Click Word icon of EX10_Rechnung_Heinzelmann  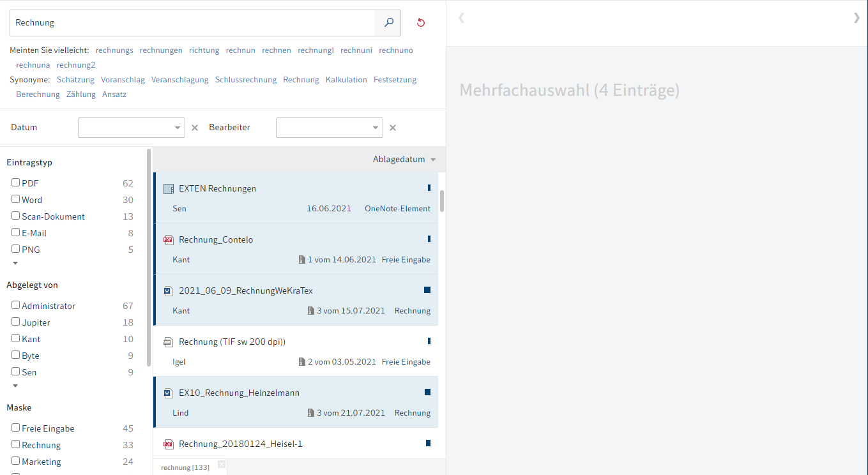tap(169, 393)
